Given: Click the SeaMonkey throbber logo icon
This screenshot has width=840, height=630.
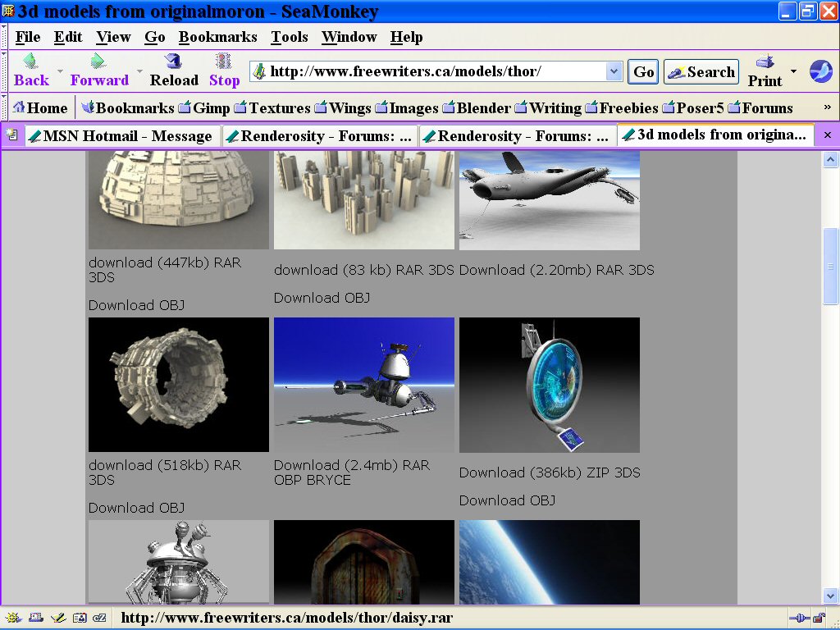Looking at the screenshot, I should pyautogui.click(x=820, y=71).
